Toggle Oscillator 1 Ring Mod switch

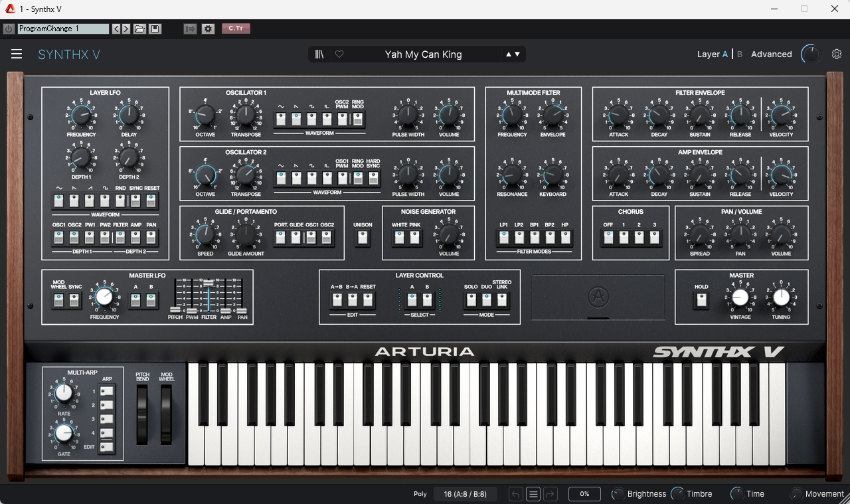point(358,119)
